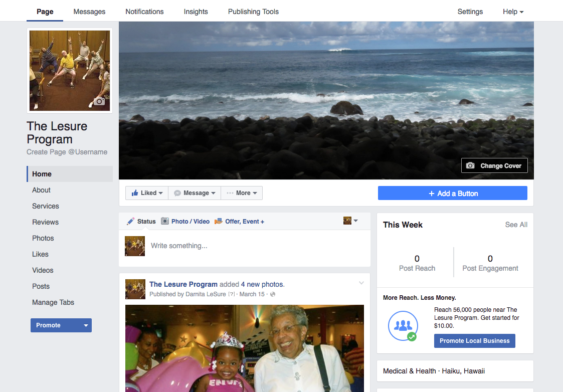Switch to the Page tab
The height and width of the screenshot is (392, 563).
45,12
